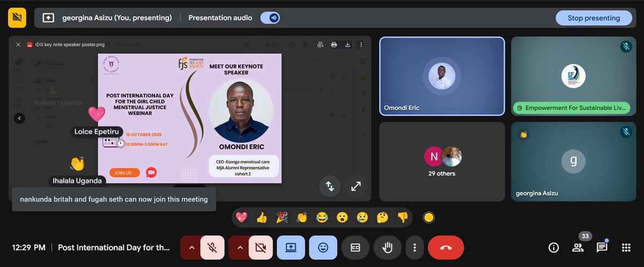Raise your hand
The height and width of the screenshot is (267, 644).
click(x=387, y=248)
